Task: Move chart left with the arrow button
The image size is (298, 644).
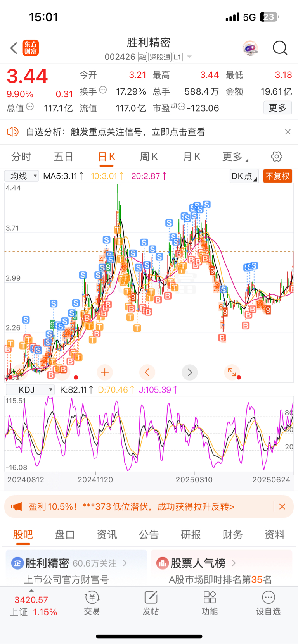Action: pyautogui.click(x=147, y=373)
